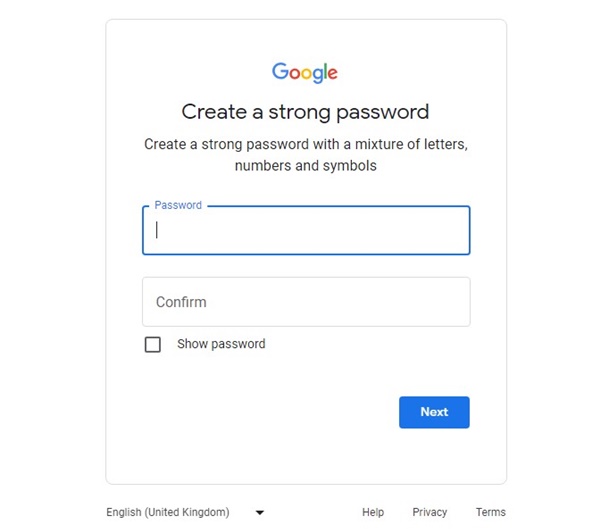Click the blue Next button
Image resolution: width=600 pixels, height=532 pixels.
point(434,412)
